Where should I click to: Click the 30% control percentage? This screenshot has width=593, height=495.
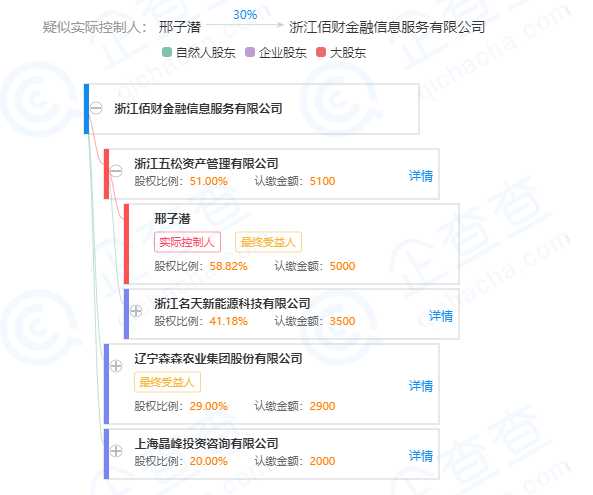(245, 15)
